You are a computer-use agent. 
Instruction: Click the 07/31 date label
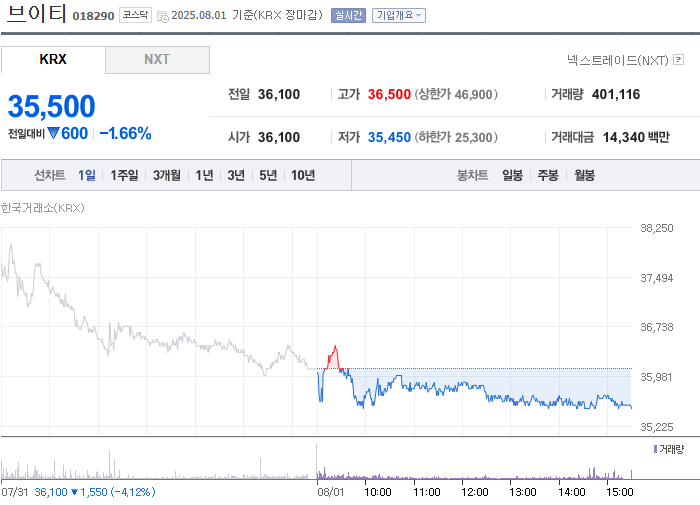tap(15, 492)
